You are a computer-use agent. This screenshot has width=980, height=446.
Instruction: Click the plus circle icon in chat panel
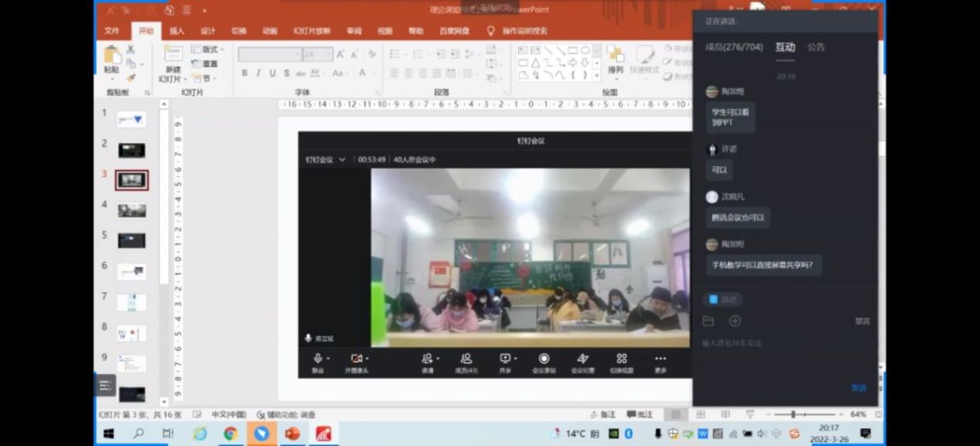tap(735, 321)
